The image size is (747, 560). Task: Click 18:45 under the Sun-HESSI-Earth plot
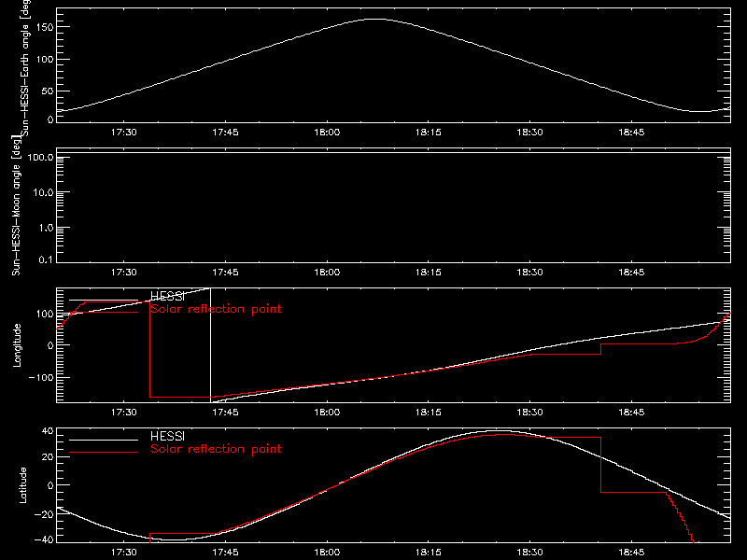(x=631, y=133)
